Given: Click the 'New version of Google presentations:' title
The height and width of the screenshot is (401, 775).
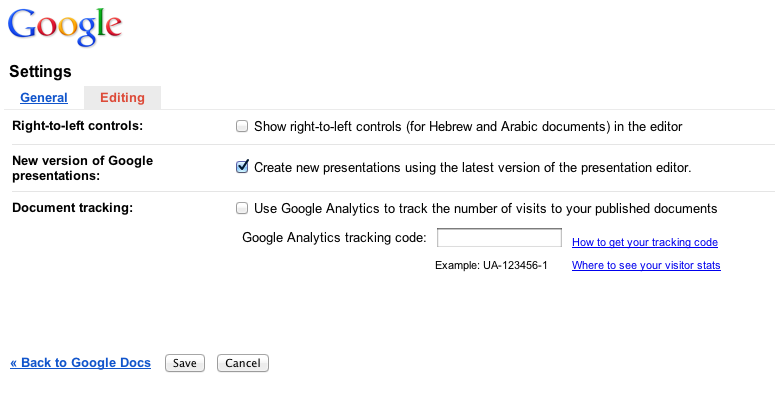Looking at the screenshot, I should tap(82, 167).
